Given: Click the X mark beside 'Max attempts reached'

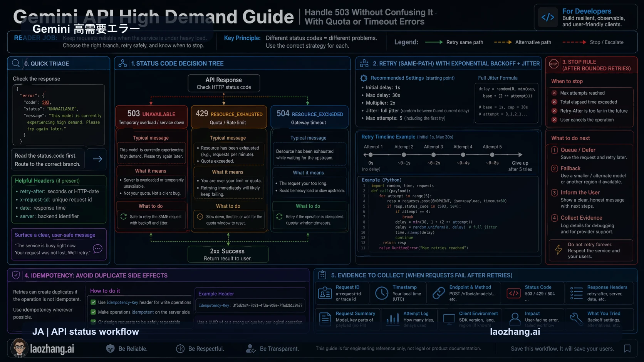Looking at the screenshot, I should pyautogui.click(x=554, y=93).
